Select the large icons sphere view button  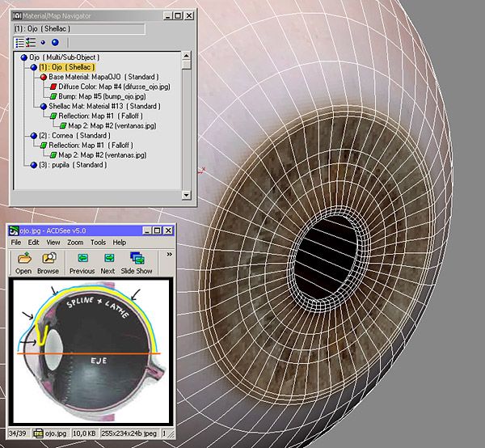coord(55,42)
